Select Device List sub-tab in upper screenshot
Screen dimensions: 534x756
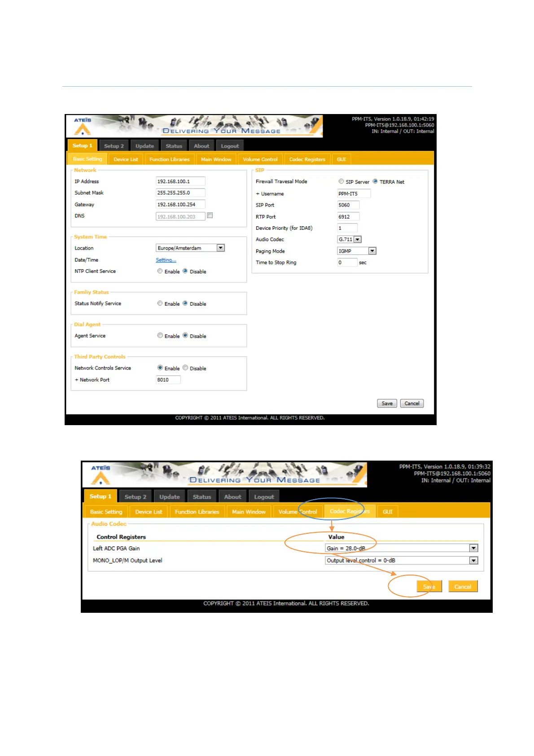(x=126, y=159)
